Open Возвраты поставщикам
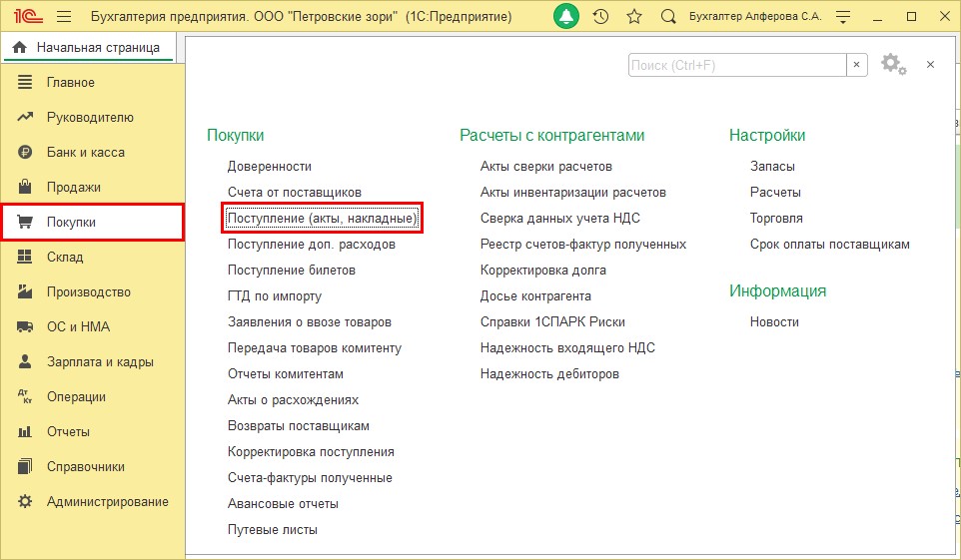This screenshot has height=560, width=961. (x=299, y=425)
